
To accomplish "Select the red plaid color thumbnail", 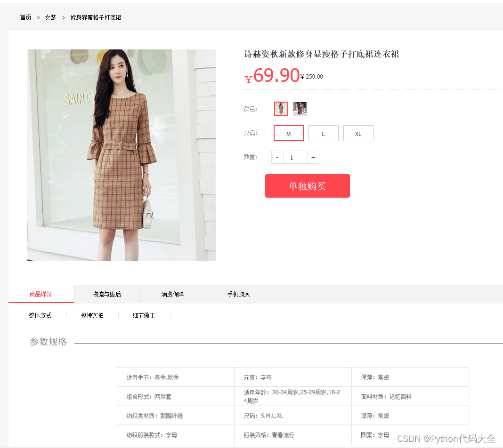I will pos(300,109).
